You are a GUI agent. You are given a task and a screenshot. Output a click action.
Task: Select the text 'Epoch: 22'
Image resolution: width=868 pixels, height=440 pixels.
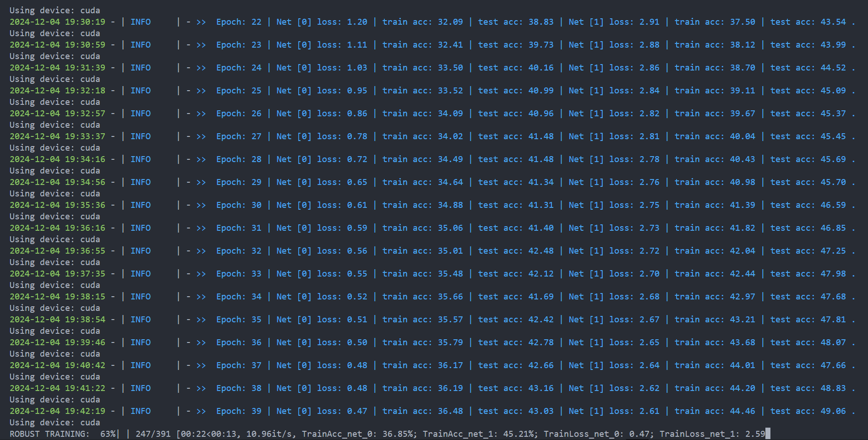(239, 22)
